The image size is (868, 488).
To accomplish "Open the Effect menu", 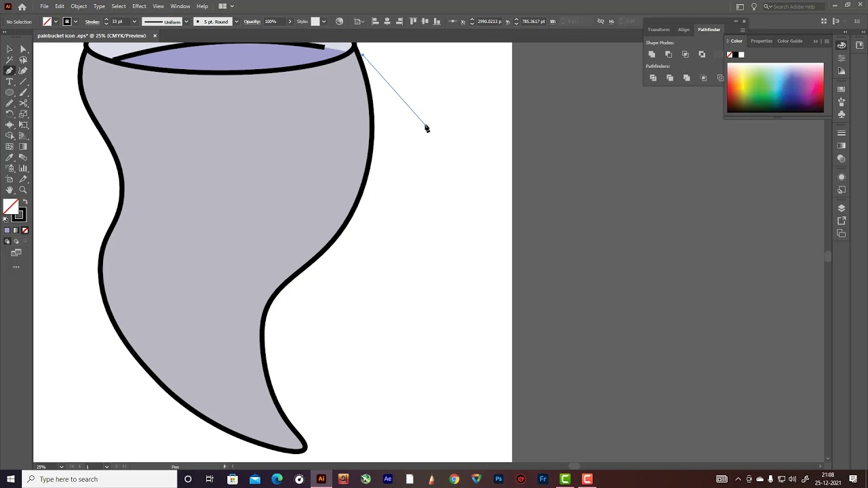I will click(139, 6).
